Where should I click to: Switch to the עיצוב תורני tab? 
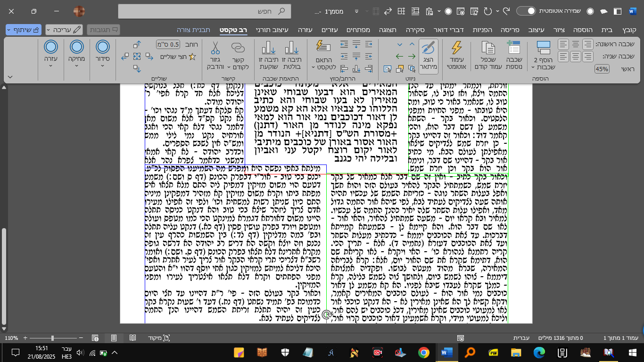point(272,30)
